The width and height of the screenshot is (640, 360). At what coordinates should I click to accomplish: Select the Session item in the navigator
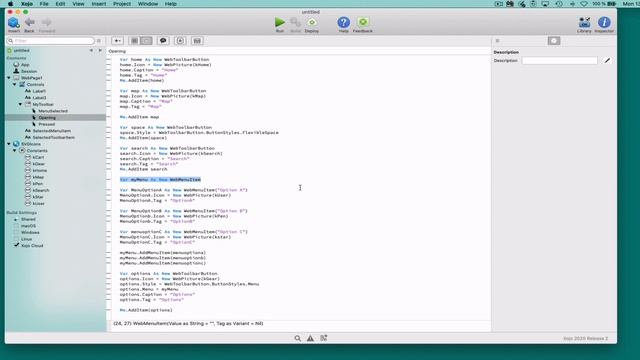[29, 71]
